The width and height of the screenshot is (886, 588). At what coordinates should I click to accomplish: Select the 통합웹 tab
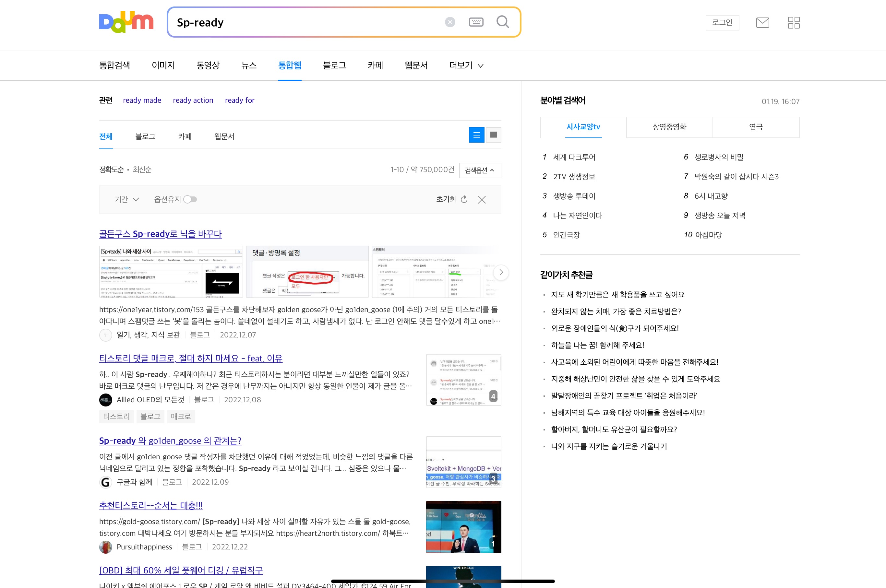pyautogui.click(x=290, y=65)
